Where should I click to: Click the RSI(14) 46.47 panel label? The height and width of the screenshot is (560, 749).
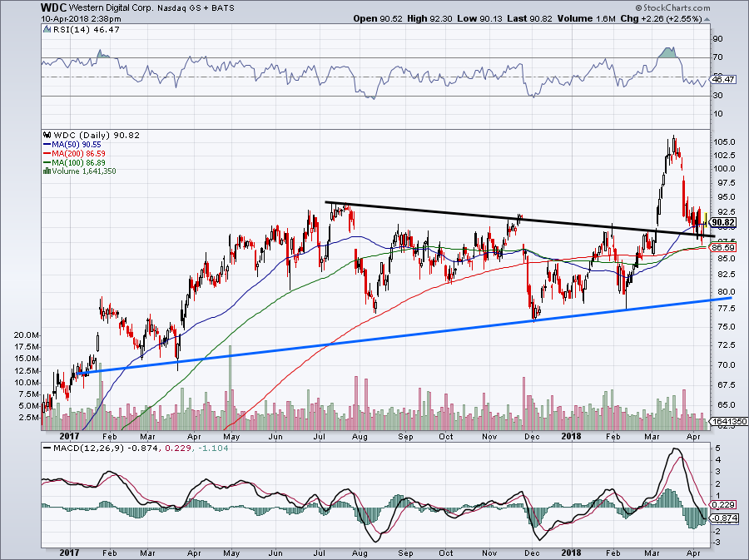coord(86,30)
